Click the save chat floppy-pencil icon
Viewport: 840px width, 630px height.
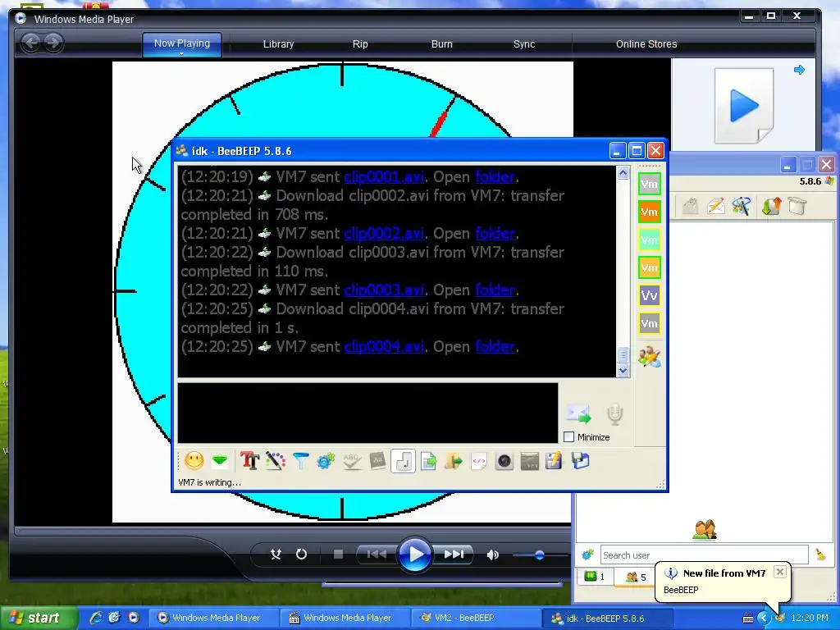(x=555, y=461)
